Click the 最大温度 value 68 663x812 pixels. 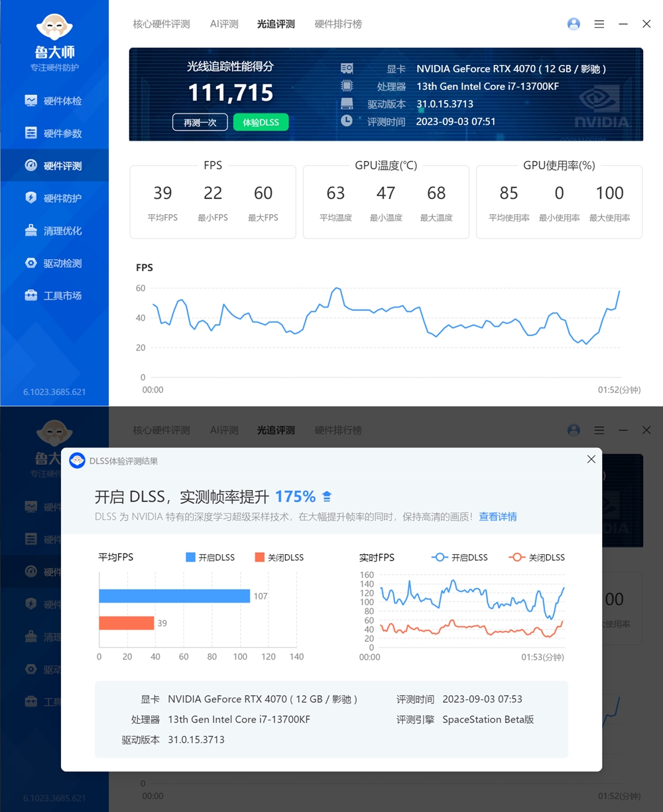click(436, 193)
